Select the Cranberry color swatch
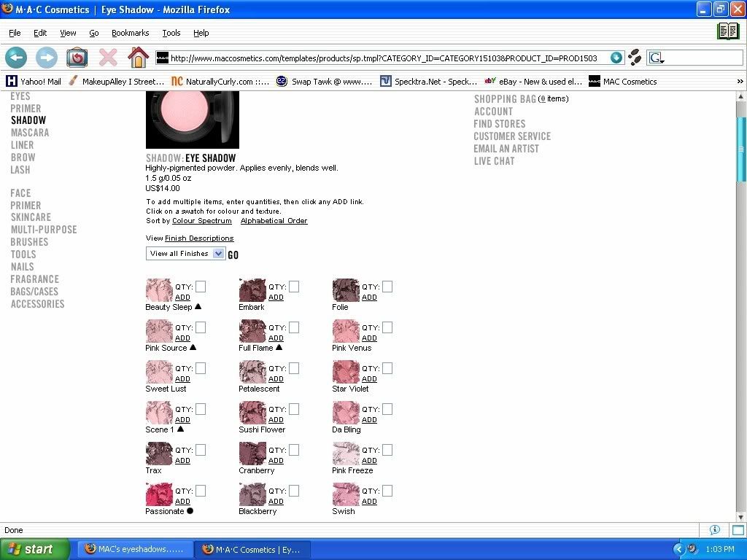 tap(252, 454)
